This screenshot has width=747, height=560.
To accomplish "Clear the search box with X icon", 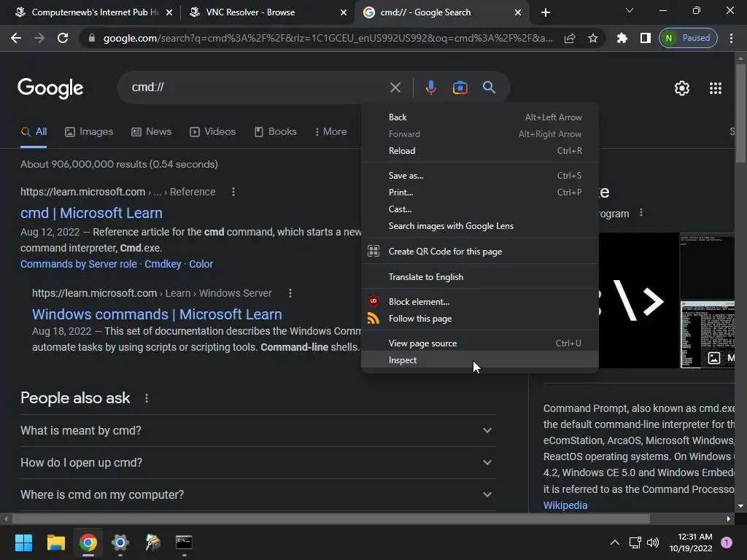I will (395, 87).
